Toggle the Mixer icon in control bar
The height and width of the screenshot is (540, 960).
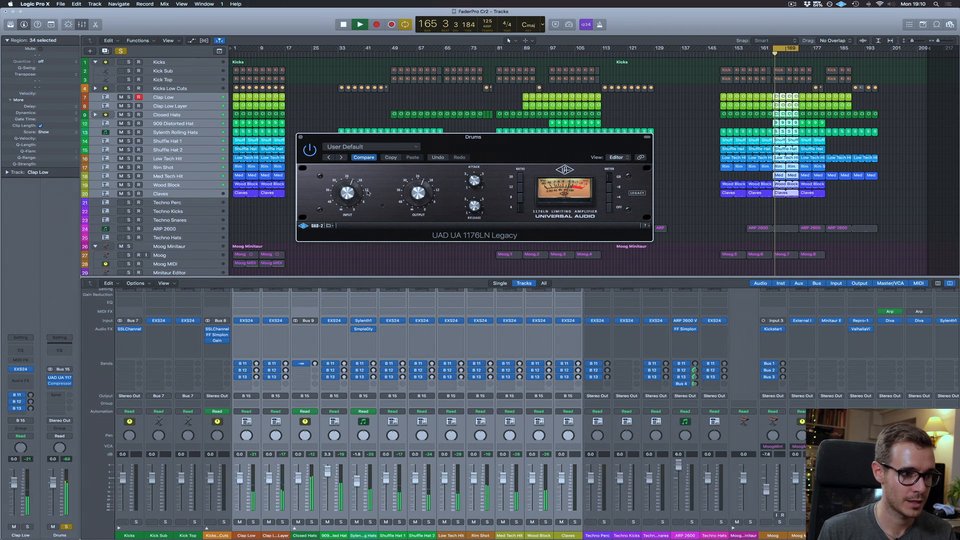tap(81, 24)
